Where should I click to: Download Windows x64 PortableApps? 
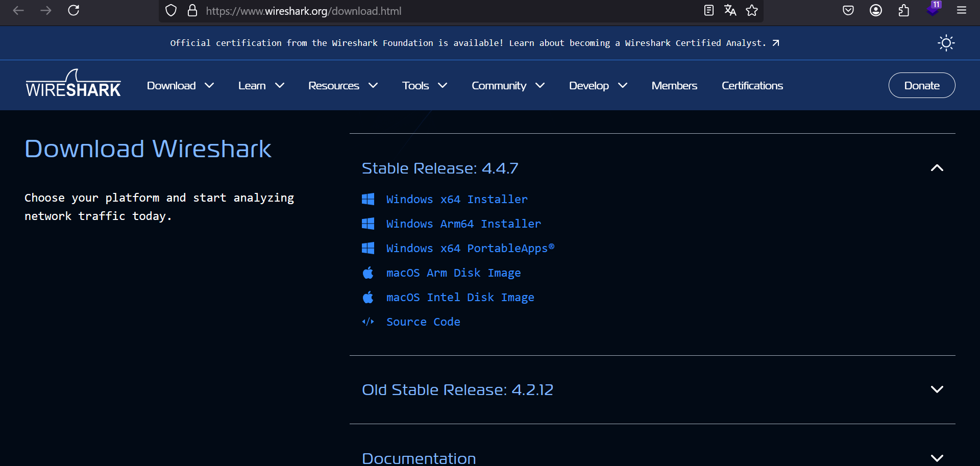click(x=470, y=248)
